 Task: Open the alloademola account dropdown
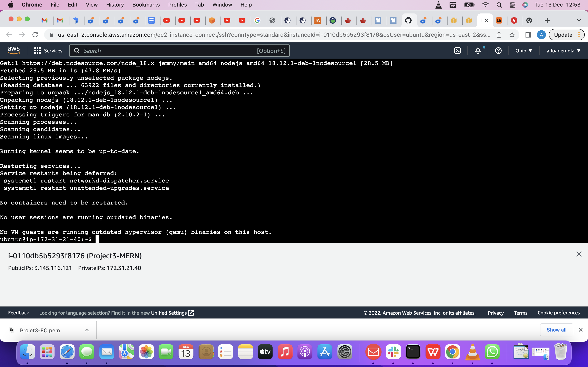[563, 51]
